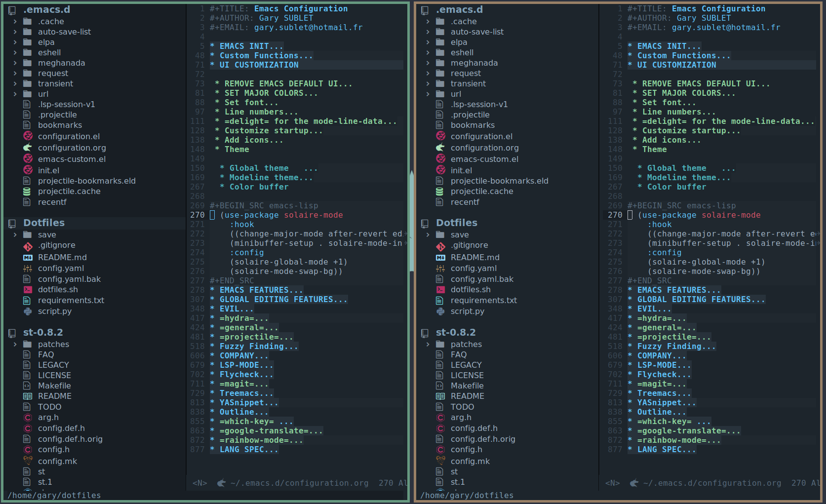The height and width of the screenshot is (504, 826).
Task: Collapse the save folder in Dotfiles
Action: click(15, 234)
